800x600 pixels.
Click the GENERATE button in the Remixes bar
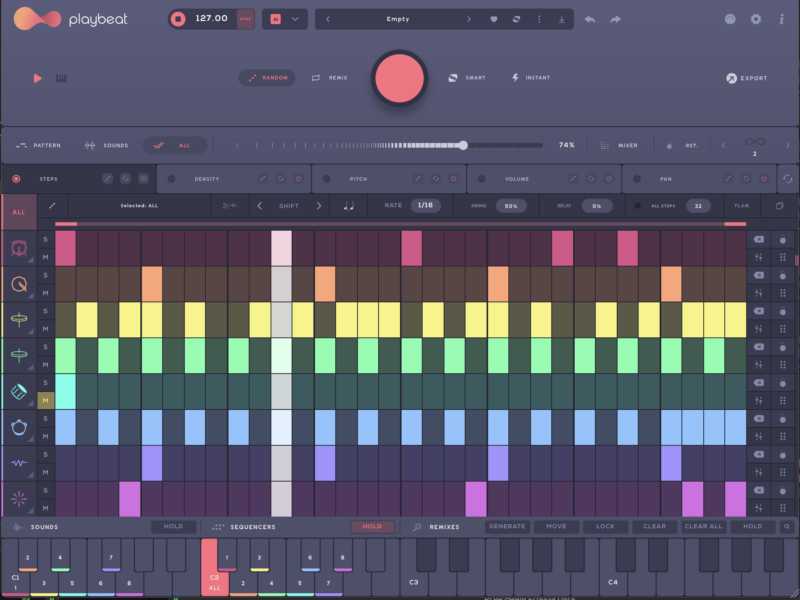click(508, 526)
